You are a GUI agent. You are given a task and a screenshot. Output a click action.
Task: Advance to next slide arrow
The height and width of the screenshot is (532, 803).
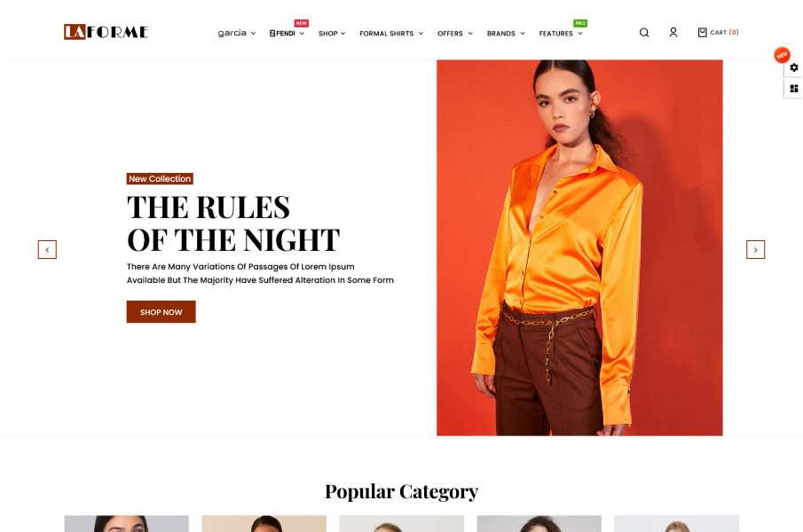click(755, 250)
